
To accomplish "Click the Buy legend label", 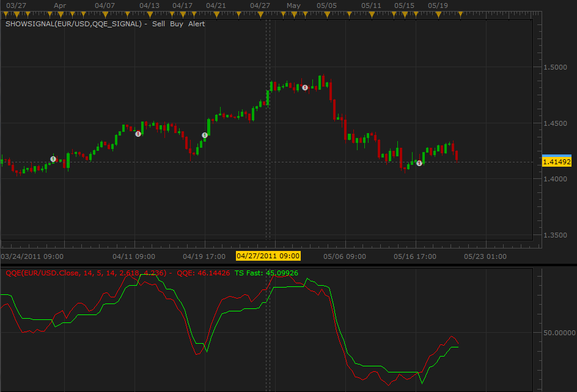I will 177,24.
